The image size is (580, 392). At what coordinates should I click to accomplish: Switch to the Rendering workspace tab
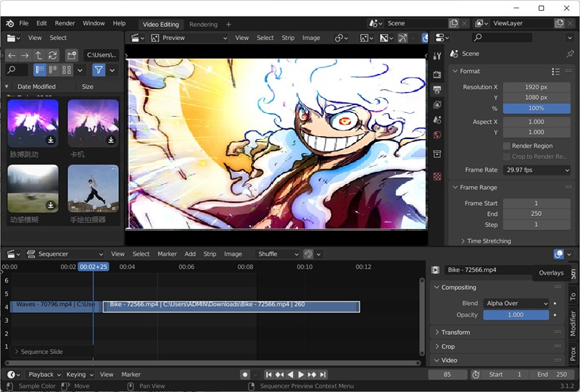click(203, 24)
